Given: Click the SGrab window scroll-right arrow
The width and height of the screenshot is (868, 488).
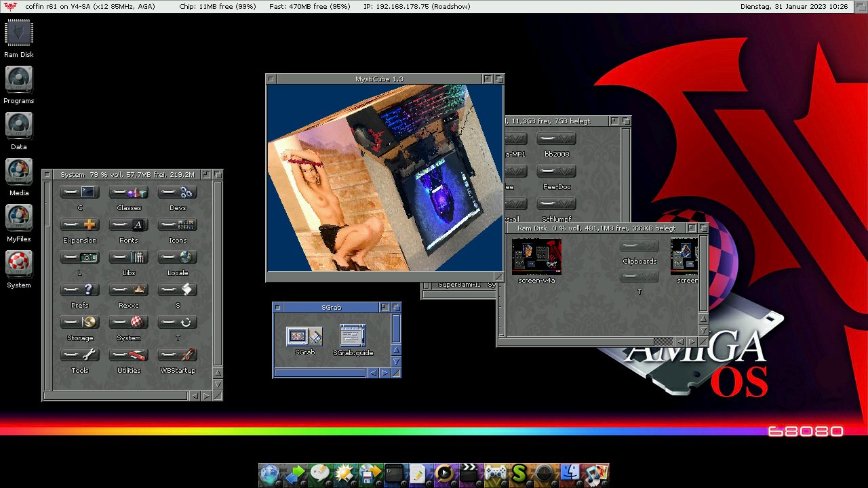Looking at the screenshot, I should [384, 373].
